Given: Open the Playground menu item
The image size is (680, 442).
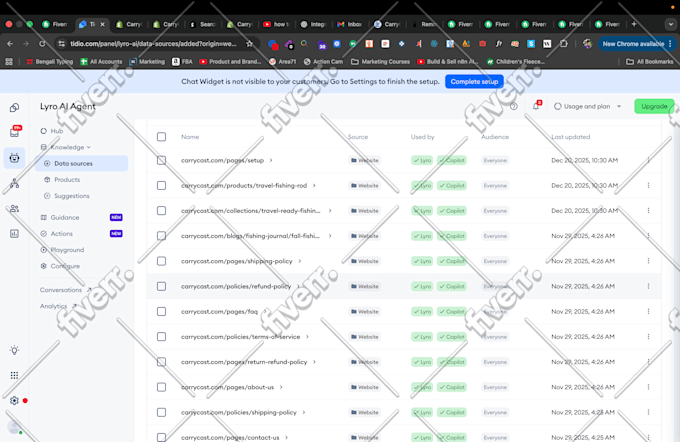Looking at the screenshot, I should pyautogui.click(x=67, y=250).
